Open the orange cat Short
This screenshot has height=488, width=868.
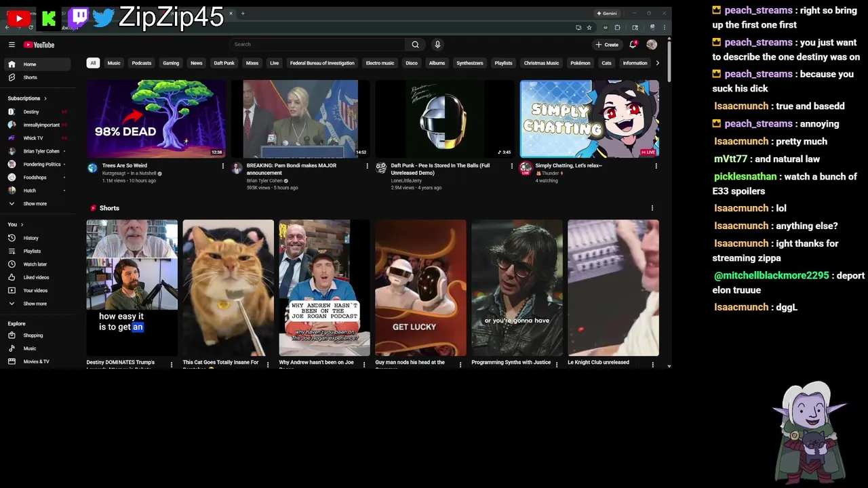pyautogui.click(x=228, y=288)
